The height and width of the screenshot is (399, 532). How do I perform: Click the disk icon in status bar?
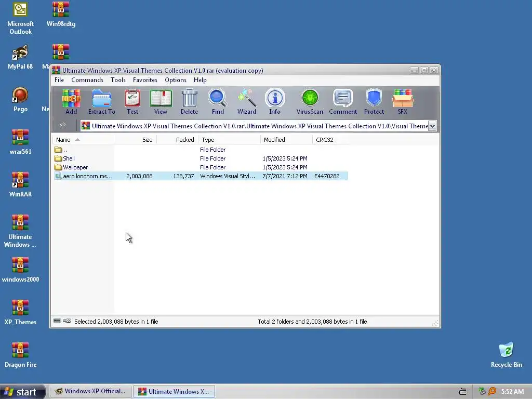pyautogui.click(x=57, y=321)
